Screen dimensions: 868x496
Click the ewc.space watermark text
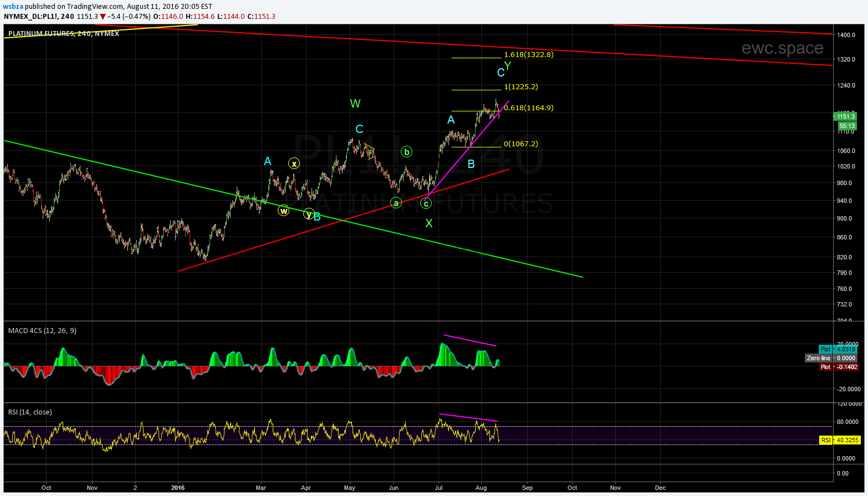[x=782, y=49]
